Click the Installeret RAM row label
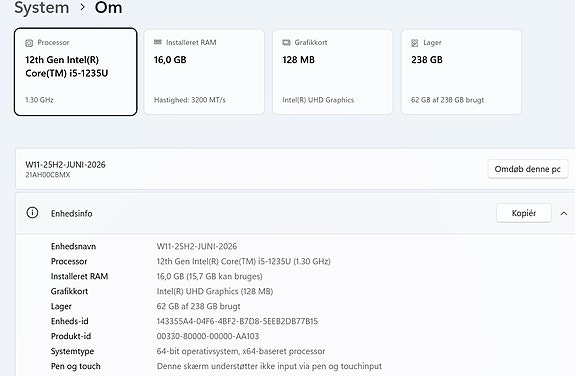This screenshot has height=376, width=575. [80, 276]
